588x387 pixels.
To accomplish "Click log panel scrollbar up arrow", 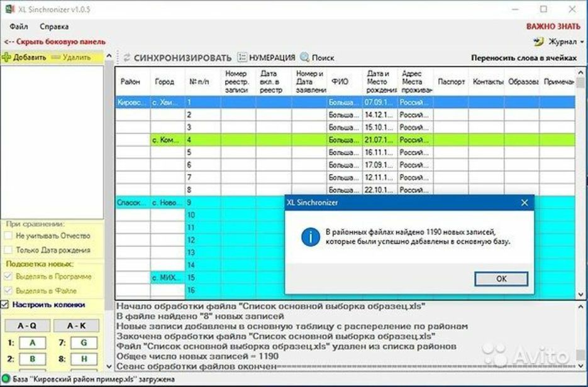I will click(580, 307).
